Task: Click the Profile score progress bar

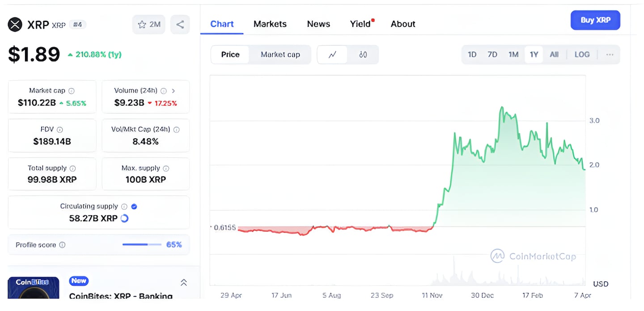Action: (142, 245)
